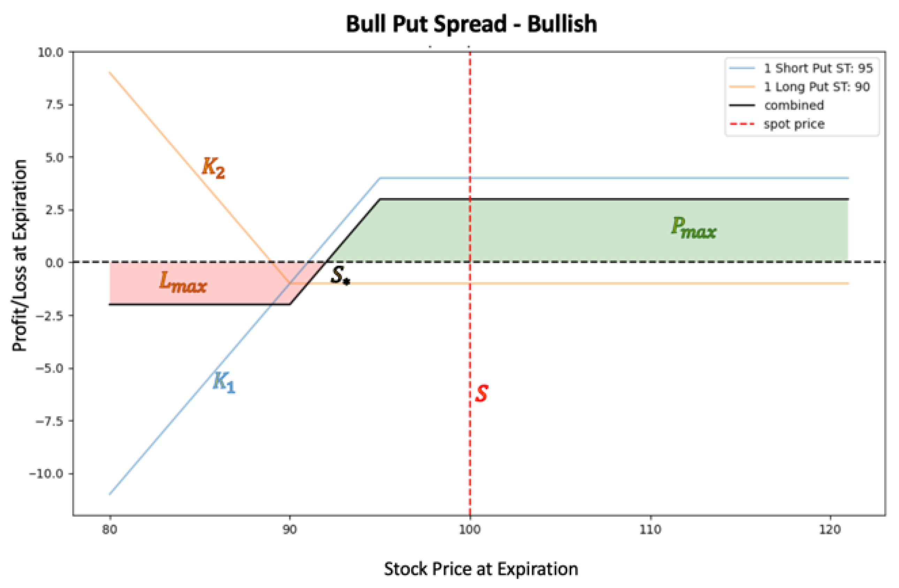Click the x-axis tick label 110

[x=650, y=530]
